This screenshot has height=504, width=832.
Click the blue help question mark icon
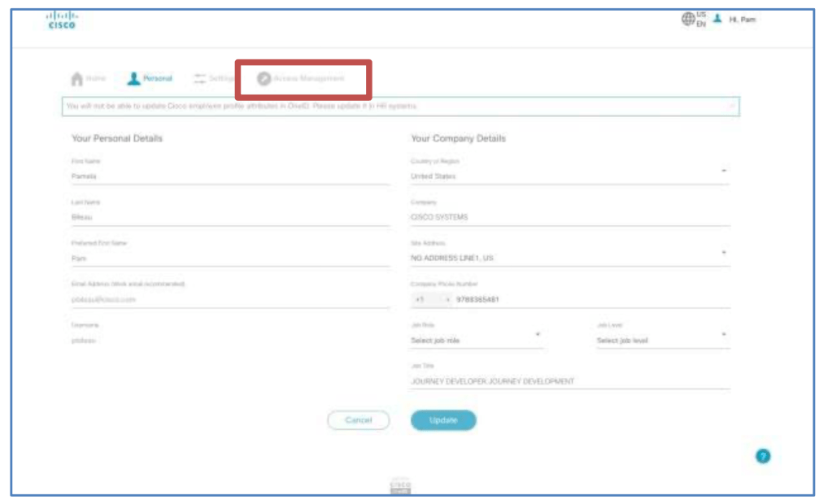point(763,456)
